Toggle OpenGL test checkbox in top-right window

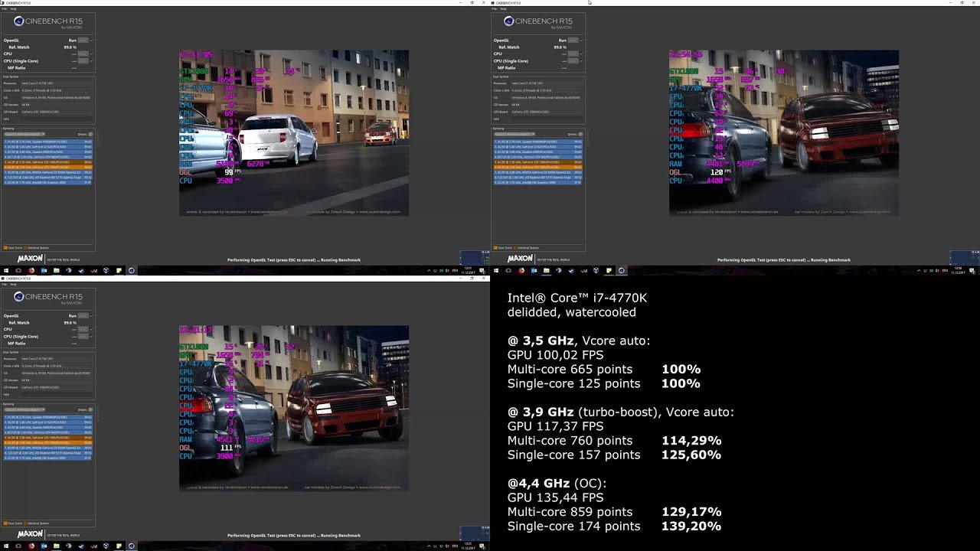point(581,40)
